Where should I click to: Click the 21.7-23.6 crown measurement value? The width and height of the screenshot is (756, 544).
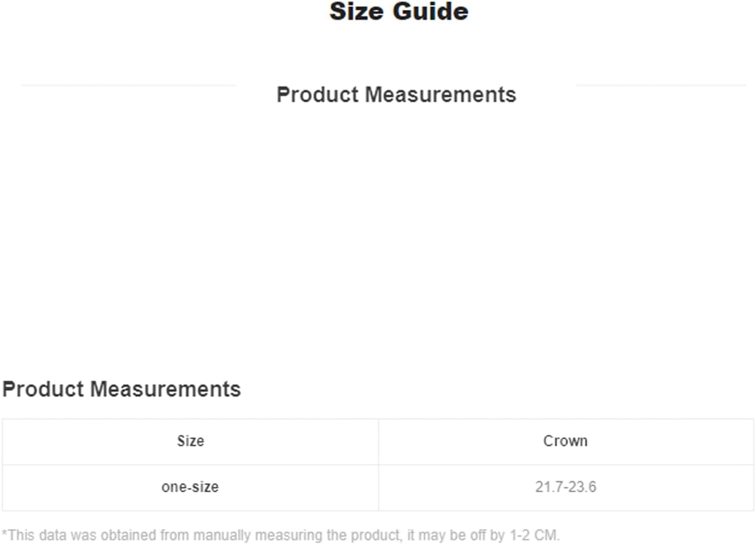[565, 487]
